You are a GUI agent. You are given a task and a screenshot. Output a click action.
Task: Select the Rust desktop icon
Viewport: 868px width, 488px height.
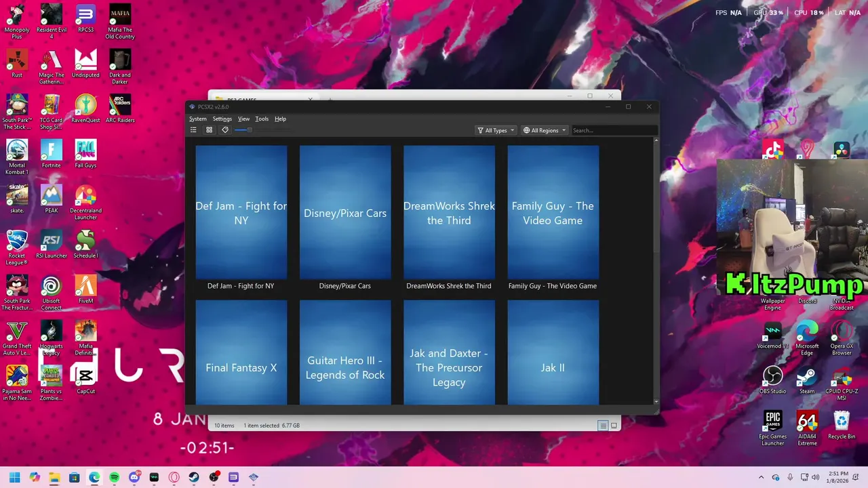click(x=17, y=64)
